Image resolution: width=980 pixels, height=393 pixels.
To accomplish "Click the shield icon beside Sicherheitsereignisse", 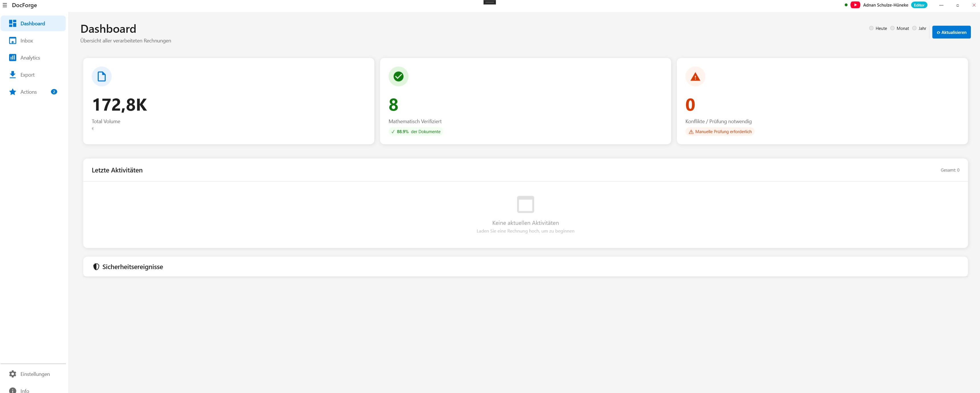I will click(96, 267).
